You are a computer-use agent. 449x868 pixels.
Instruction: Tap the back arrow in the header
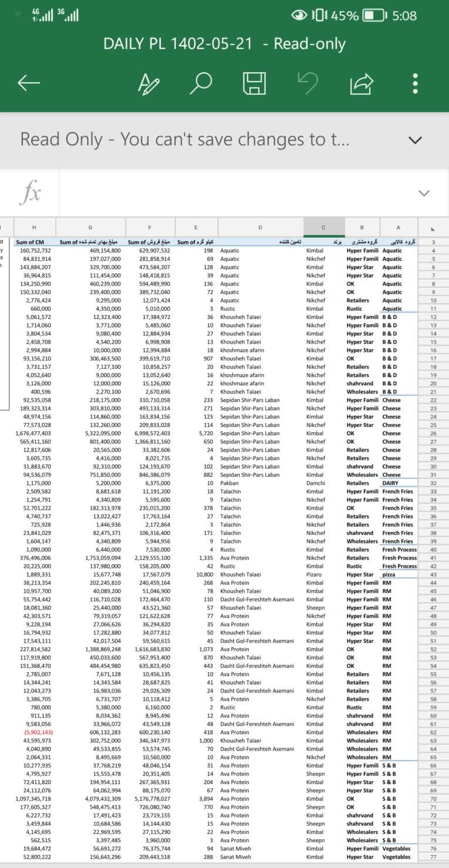pyautogui.click(x=29, y=83)
